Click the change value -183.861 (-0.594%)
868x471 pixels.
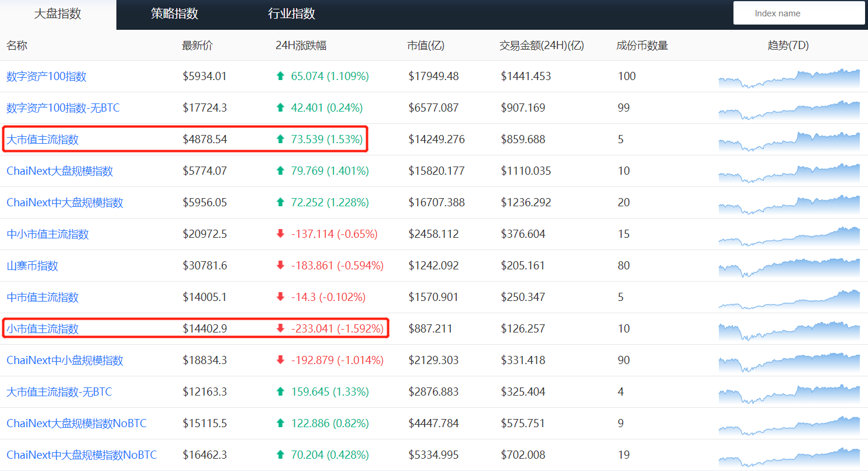[337, 266]
